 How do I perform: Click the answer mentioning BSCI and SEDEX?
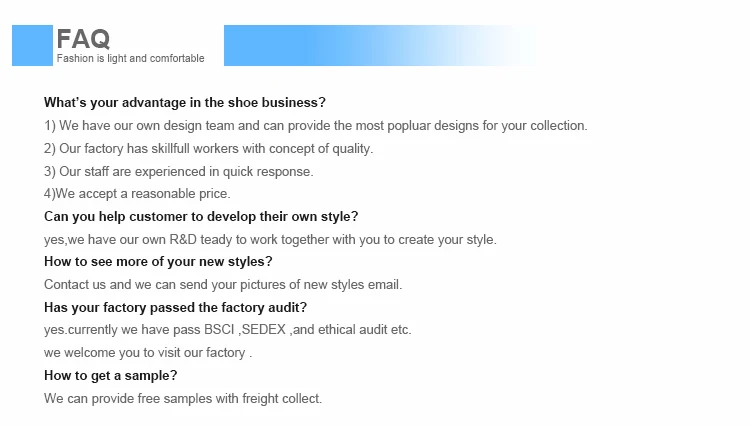tap(227, 330)
